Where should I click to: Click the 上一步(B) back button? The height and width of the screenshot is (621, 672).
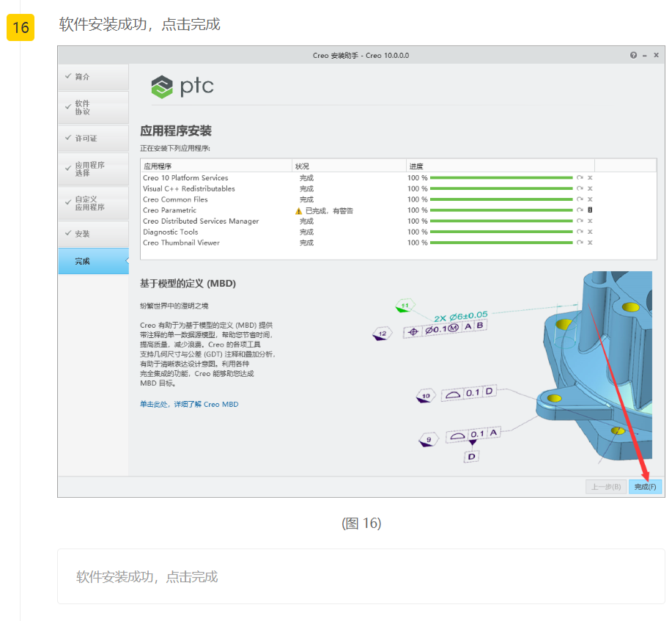pyautogui.click(x=606, y=487)
